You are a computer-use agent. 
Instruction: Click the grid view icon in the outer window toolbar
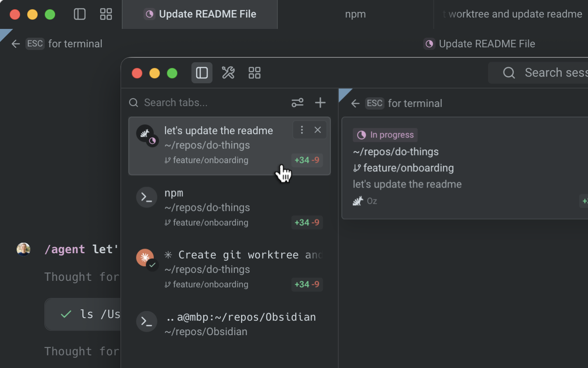[x=106, y=14]
